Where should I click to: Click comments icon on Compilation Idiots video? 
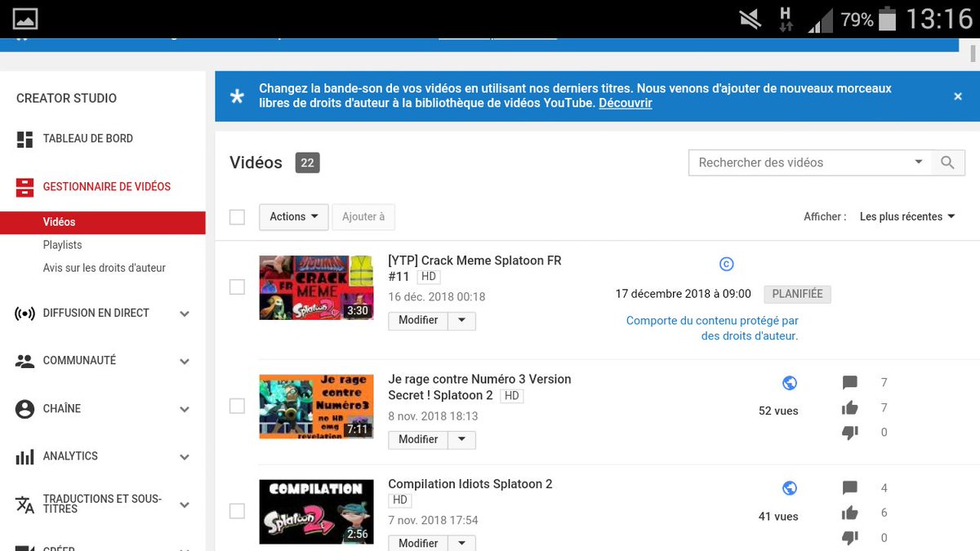click(x=850, y=488)
